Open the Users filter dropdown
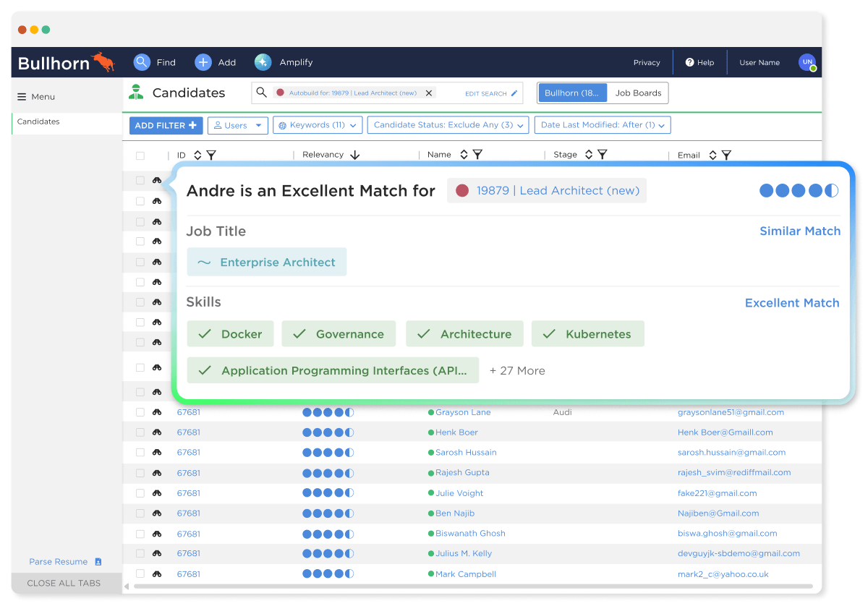Screen dimensions: 868x606 point(238,125)
